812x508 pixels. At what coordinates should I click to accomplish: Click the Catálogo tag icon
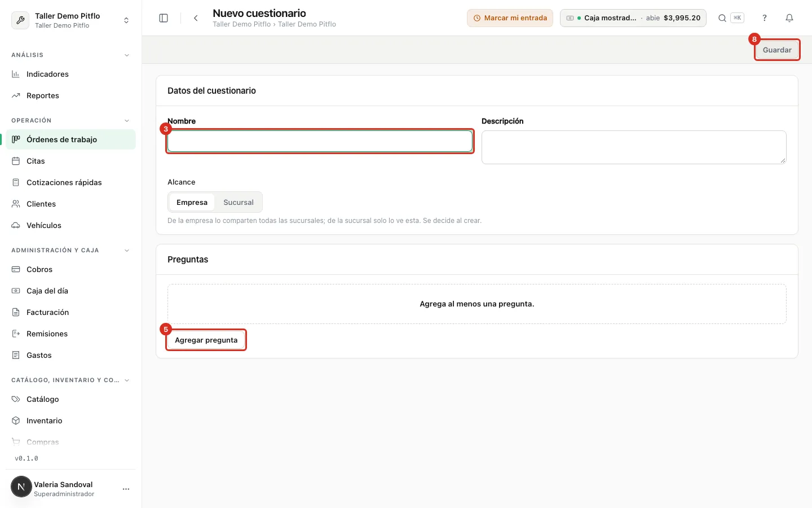[x=16, y=399]
